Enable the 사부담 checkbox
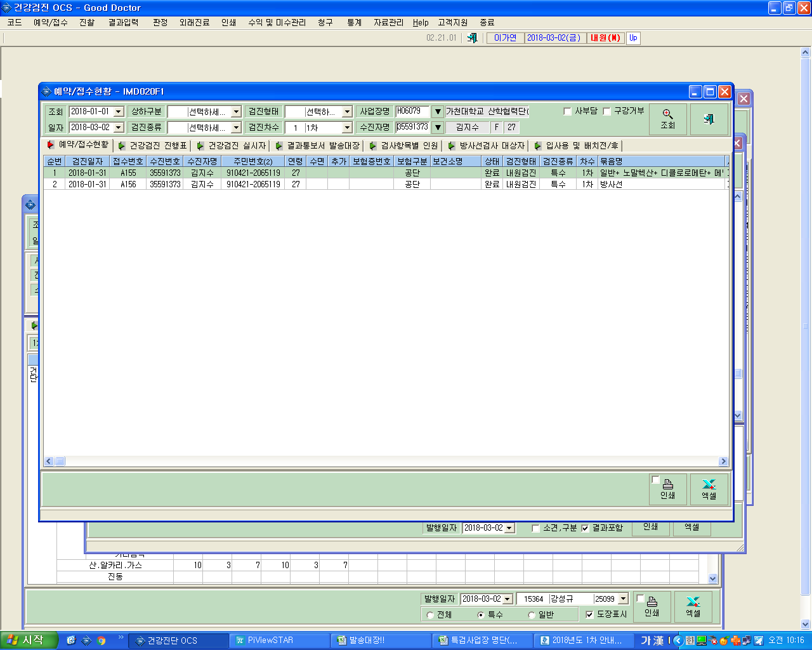Screen dimensions: 812x650 point(568,111)
